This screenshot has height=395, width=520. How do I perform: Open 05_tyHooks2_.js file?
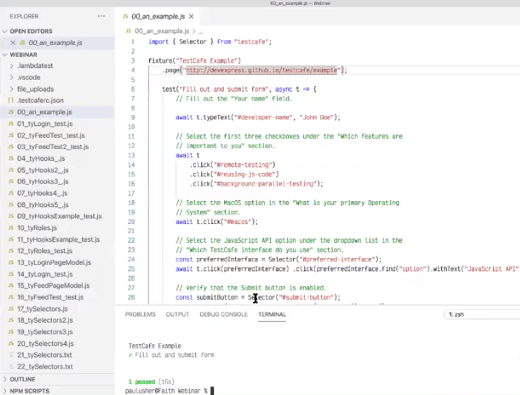point(43,170)
